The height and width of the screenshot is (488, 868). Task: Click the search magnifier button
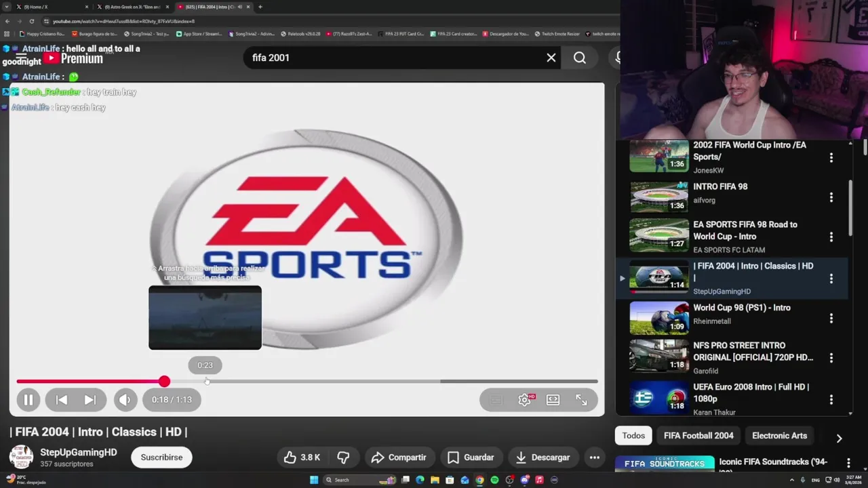(580, 58)
